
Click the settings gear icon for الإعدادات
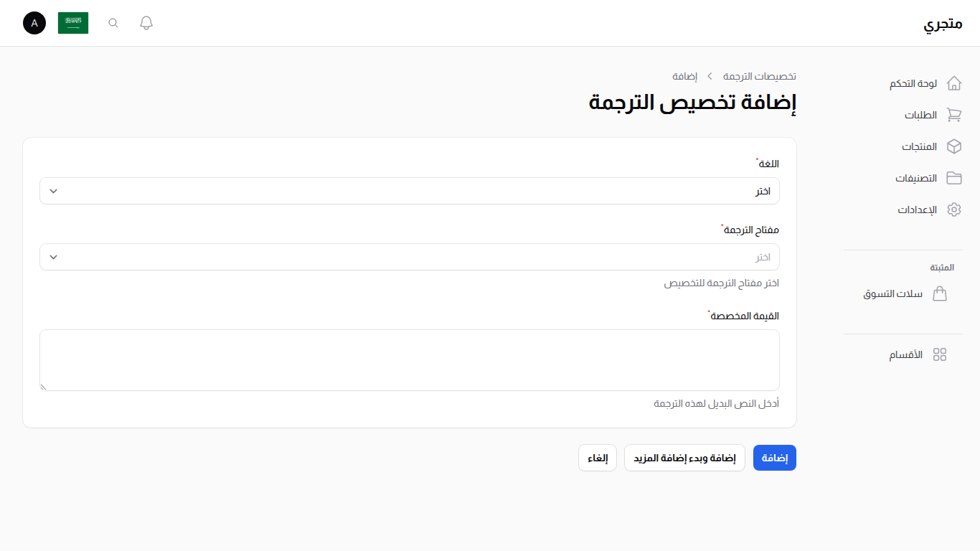click(x=954, y=209)
